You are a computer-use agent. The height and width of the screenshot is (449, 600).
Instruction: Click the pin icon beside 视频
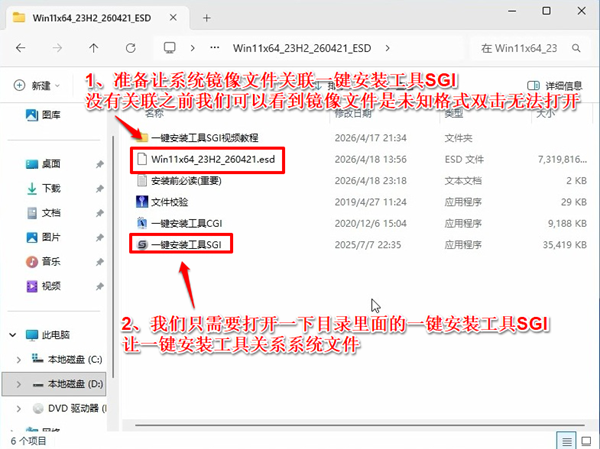pyautogui.click(x=100, y=287)
